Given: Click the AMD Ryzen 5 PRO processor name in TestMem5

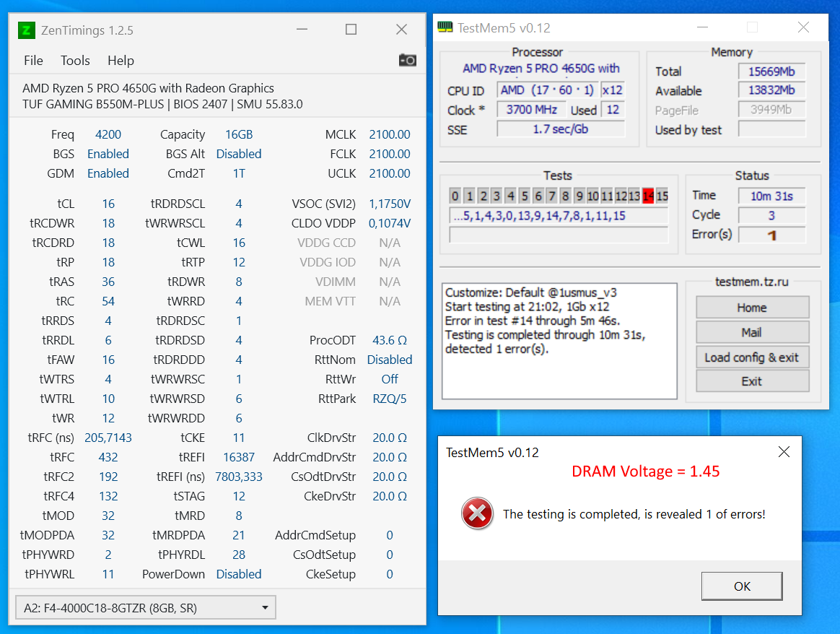Looking at the screenshot, I should point(541,69).
